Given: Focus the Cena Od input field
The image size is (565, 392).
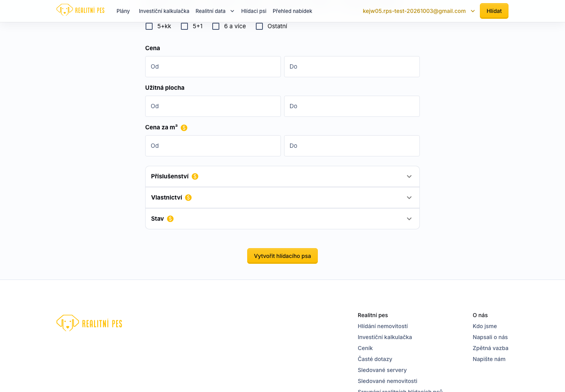Looking at the screenshot, I should [213, 67].
